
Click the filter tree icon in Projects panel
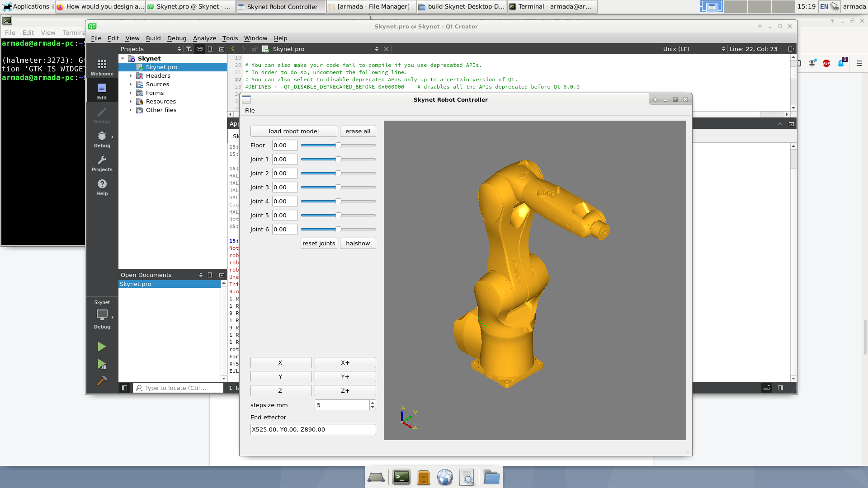pos(189,49)
